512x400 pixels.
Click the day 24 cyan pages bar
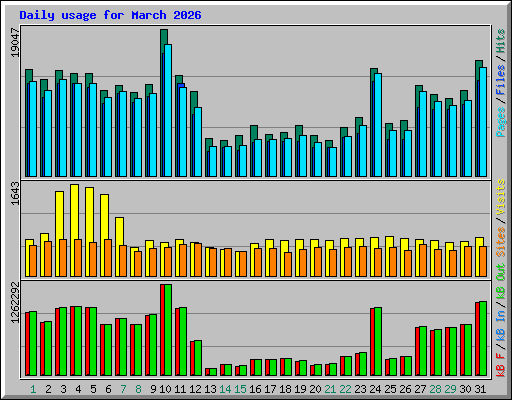pyautogui.click(x=378, y=125)
